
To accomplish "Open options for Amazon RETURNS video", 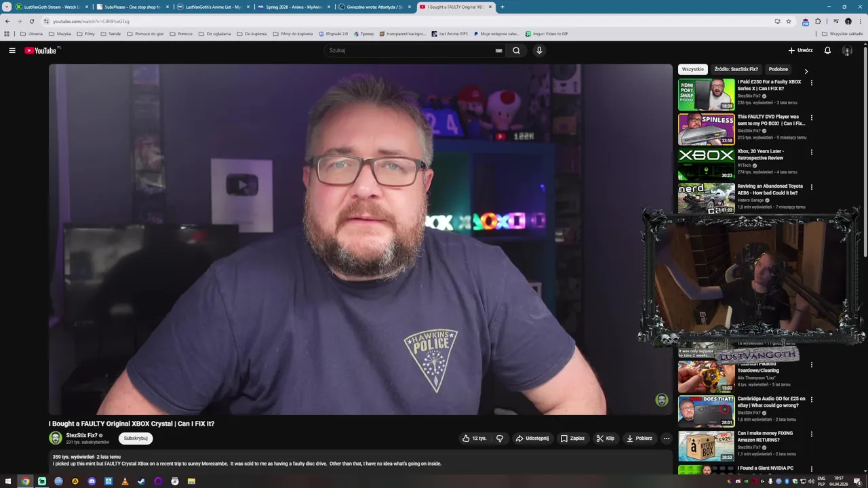I will [811, 434].
